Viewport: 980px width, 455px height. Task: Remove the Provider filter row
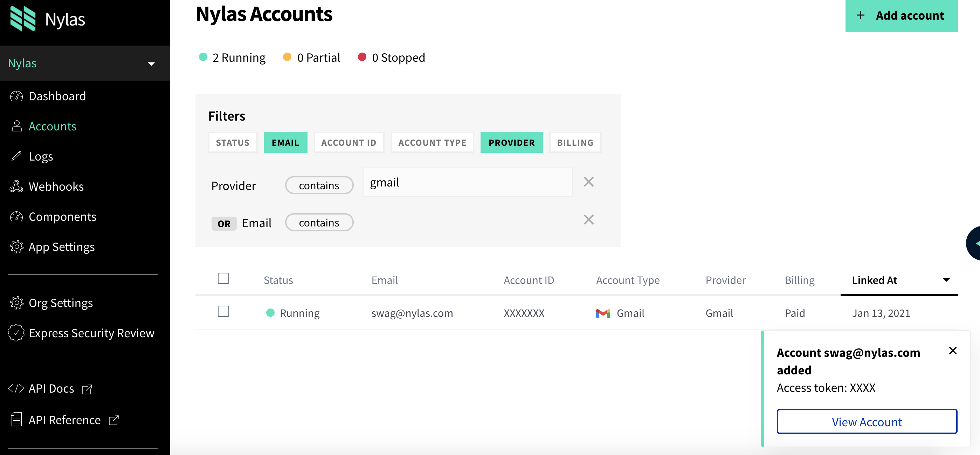click(588, 182)
